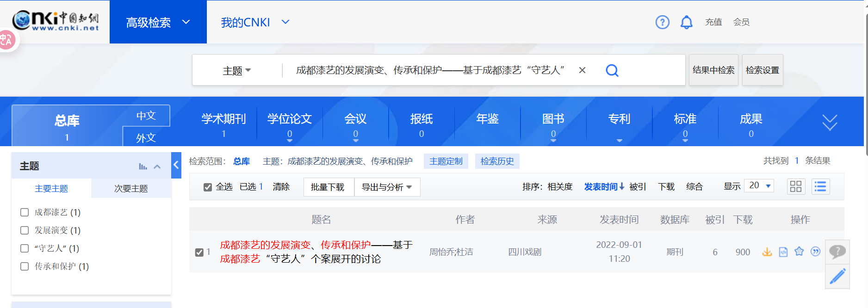Open the help question mark icon
Viewport: 868px width, 308px height.
click(662, 22)
